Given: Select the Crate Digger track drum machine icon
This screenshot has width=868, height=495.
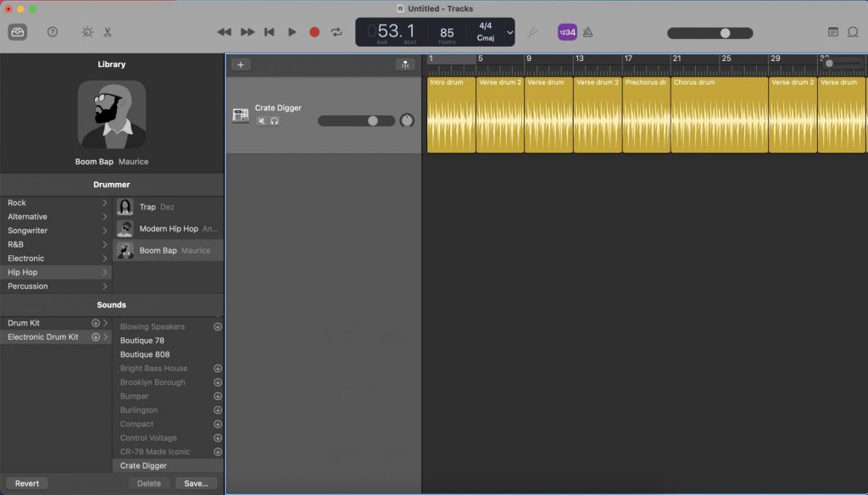Looking at the screenshot, I should pyautogui.click(x=240, y=115).
